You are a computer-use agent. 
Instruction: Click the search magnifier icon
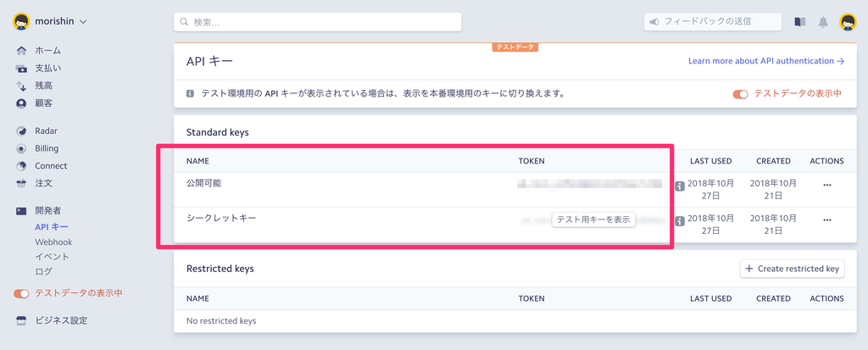[x=184, y=22]
